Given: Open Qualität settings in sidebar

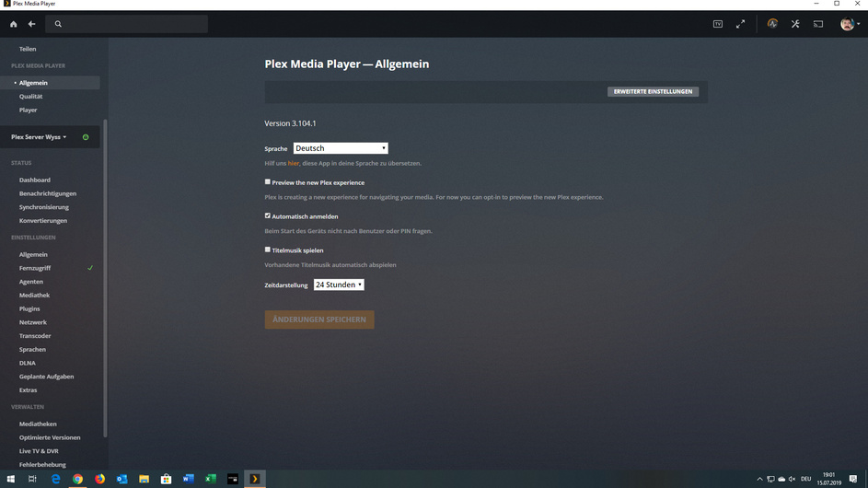Looking at the screenshot, I should tap(31, 97).
